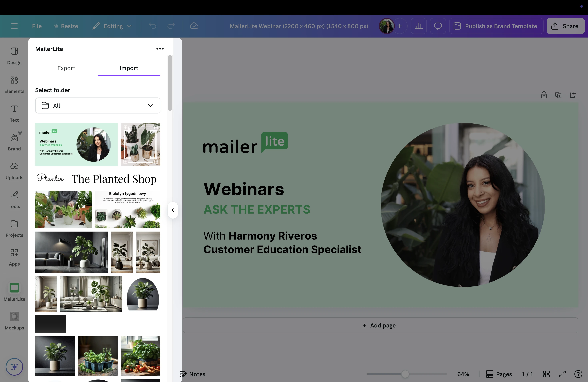The height and width of the screenshot is (382, 588).
Task: Switch to the Import tab
Action: pyautogui.click(x=129, y=68)
